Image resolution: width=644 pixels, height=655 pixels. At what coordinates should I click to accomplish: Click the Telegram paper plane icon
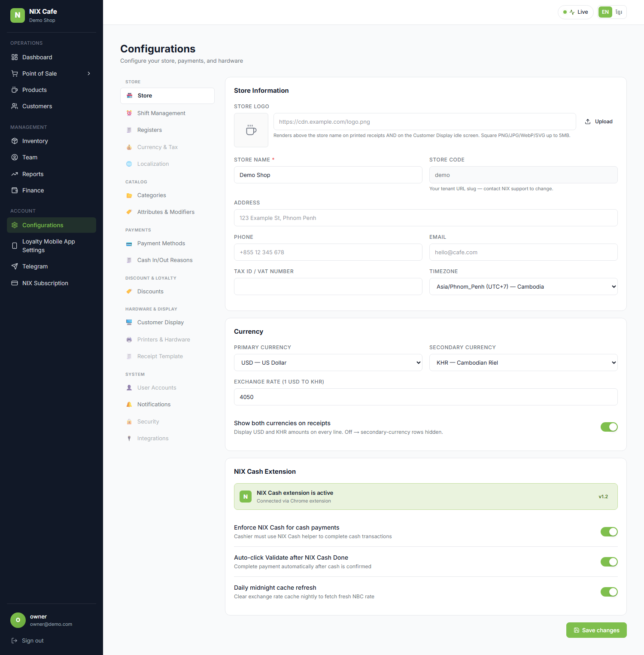click(15, 266)
